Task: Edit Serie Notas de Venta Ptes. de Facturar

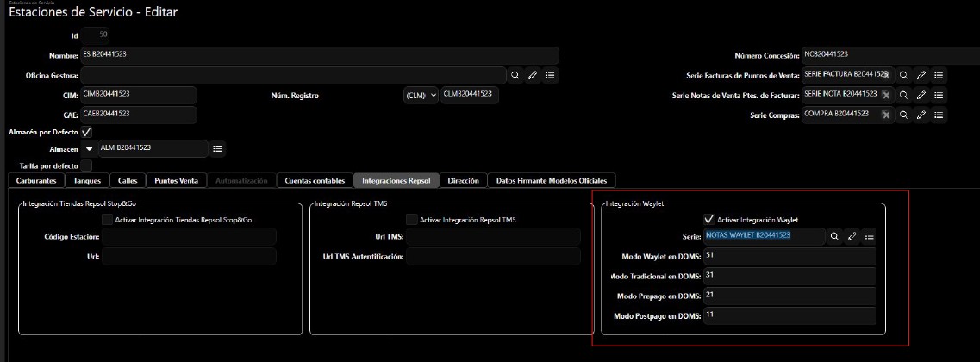Action: tap(921, 95)
